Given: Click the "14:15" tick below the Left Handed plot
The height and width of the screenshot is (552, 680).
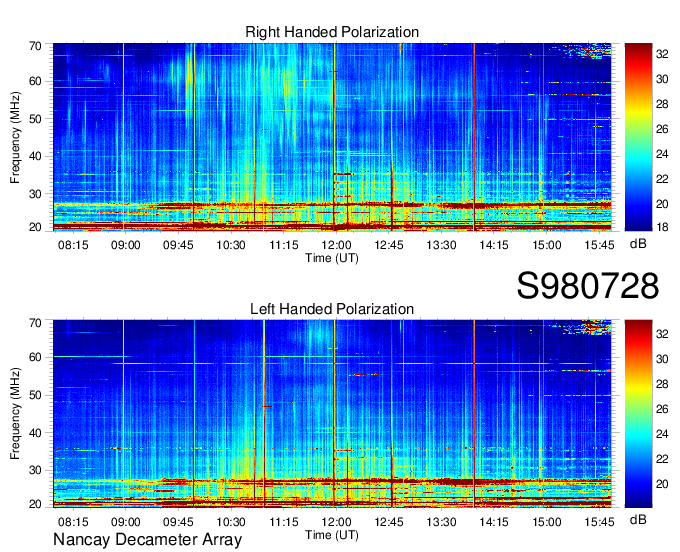Looking at the screenshot, I should click(x=494, y=522).
